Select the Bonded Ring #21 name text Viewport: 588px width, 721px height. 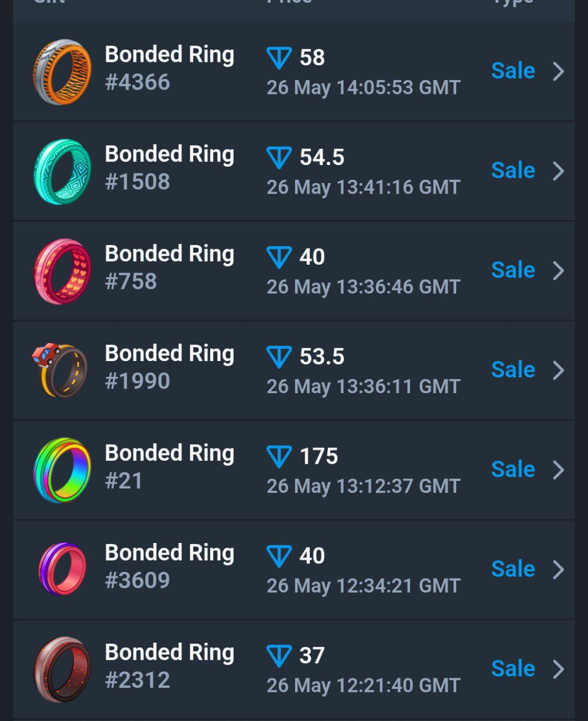pos(170,453)
